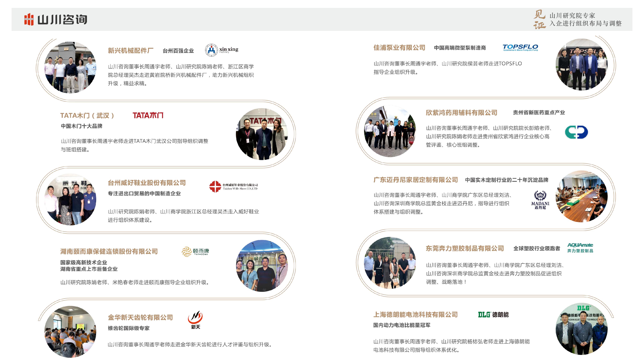The width and height of the screenshot is (644, 362).
Task: Click the 国家级高新技术企业 line
Action: click(84, 262)
